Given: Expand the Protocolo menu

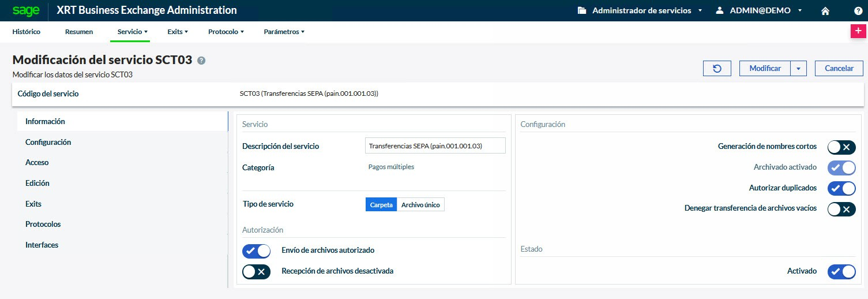Looking at the screenshot, I should point(226,32).
